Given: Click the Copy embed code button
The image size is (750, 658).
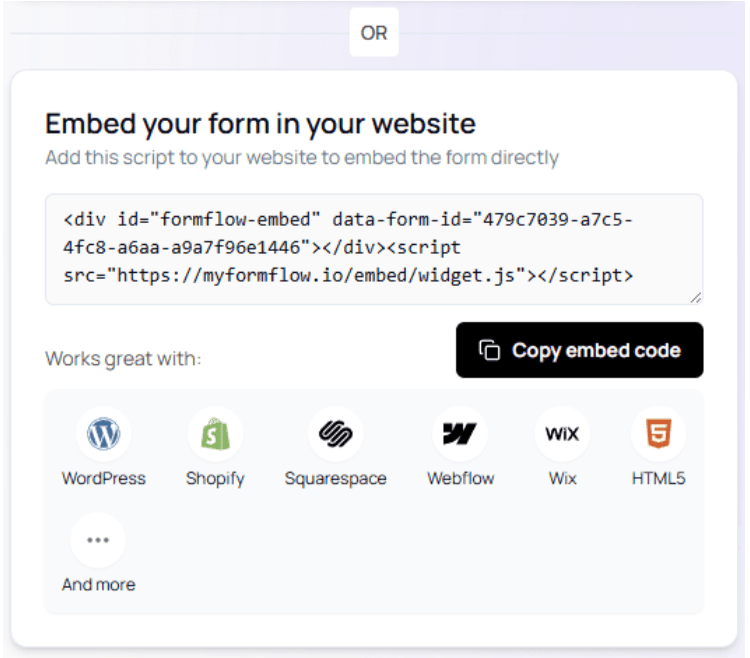Looking at the screenshot, I should click(x=579, y=350).
